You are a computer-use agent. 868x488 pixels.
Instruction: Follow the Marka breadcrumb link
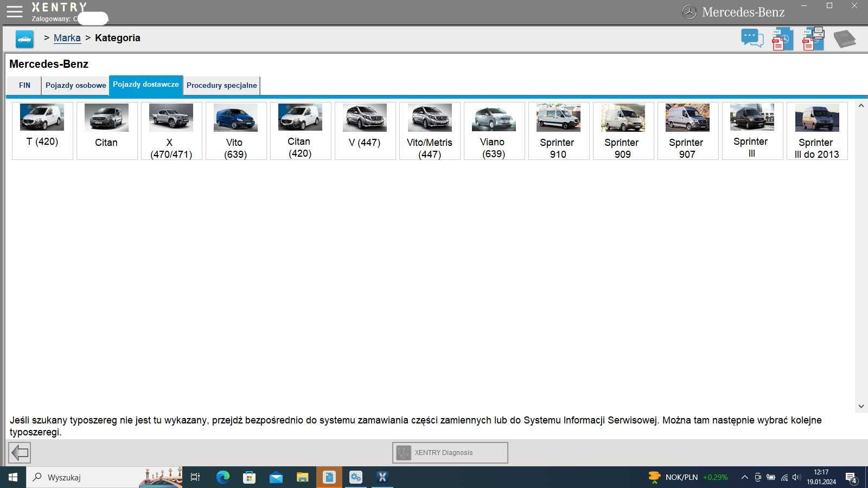pos(67,38)
